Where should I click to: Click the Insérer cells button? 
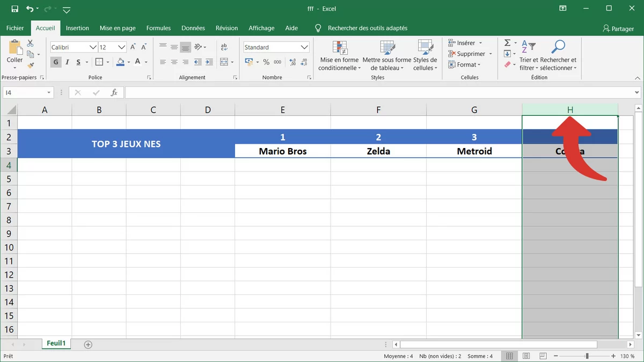tap(465, 43)
